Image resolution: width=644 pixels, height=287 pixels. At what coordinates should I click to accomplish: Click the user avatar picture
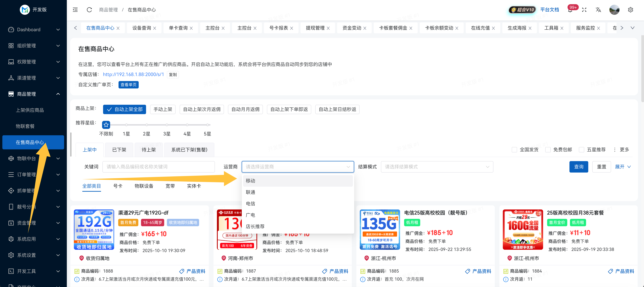click(614, 10)
